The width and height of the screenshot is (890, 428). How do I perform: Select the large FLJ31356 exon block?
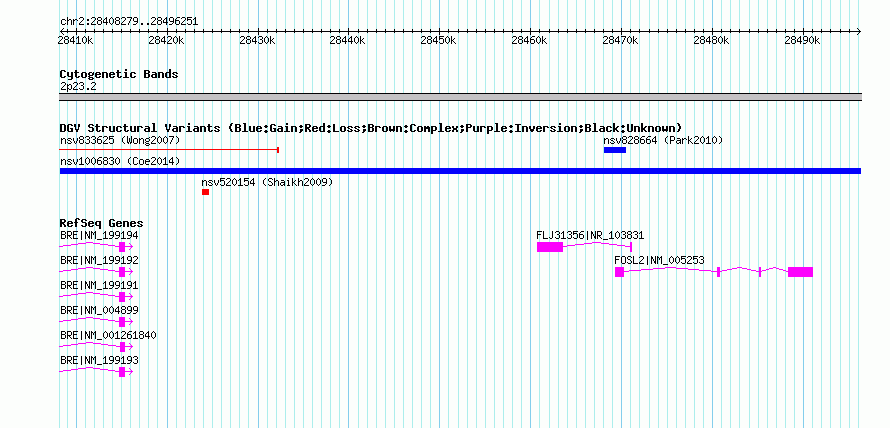tap(550, 246)
